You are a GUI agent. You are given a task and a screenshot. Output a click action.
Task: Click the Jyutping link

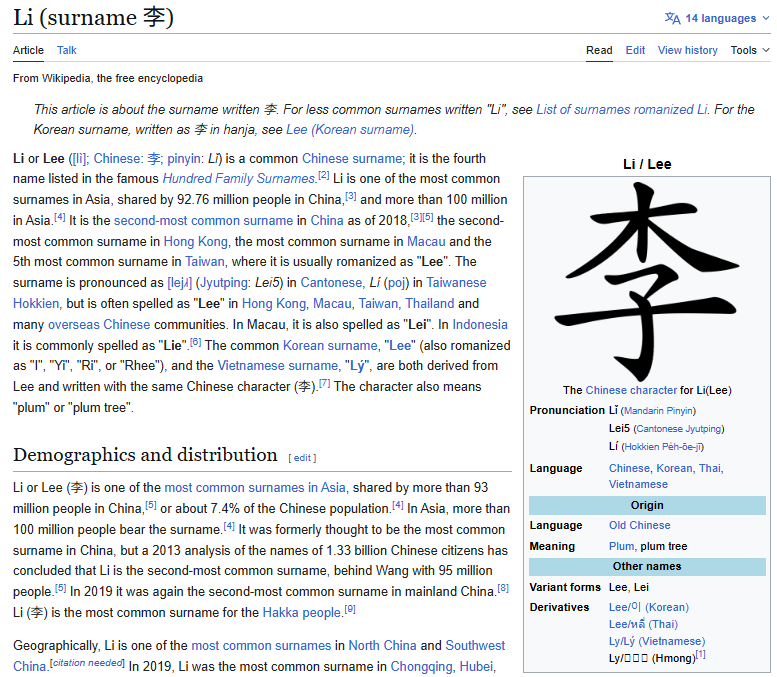223,282
